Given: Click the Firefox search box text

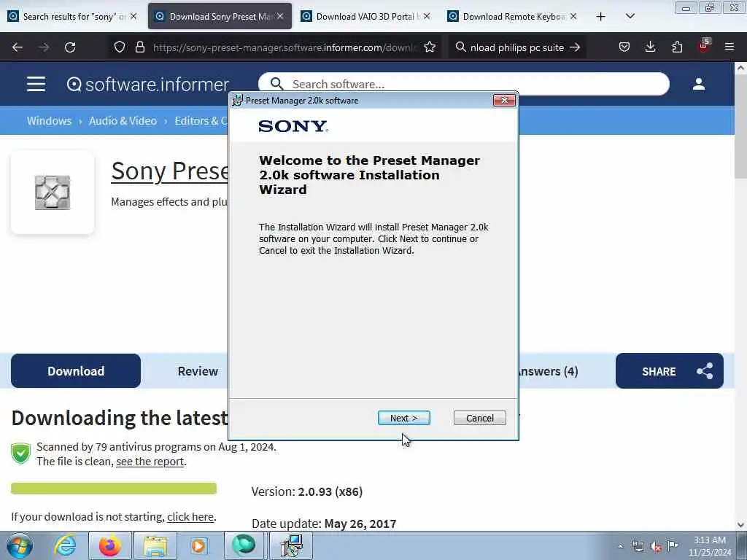Looking at the screenshot, I should [x=517, y=47].
